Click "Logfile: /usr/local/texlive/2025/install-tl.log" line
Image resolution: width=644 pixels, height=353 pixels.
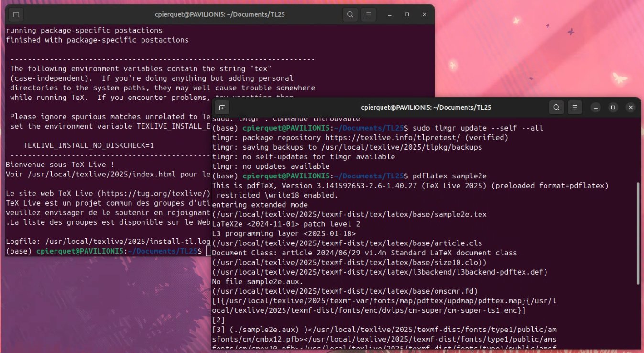109,242
